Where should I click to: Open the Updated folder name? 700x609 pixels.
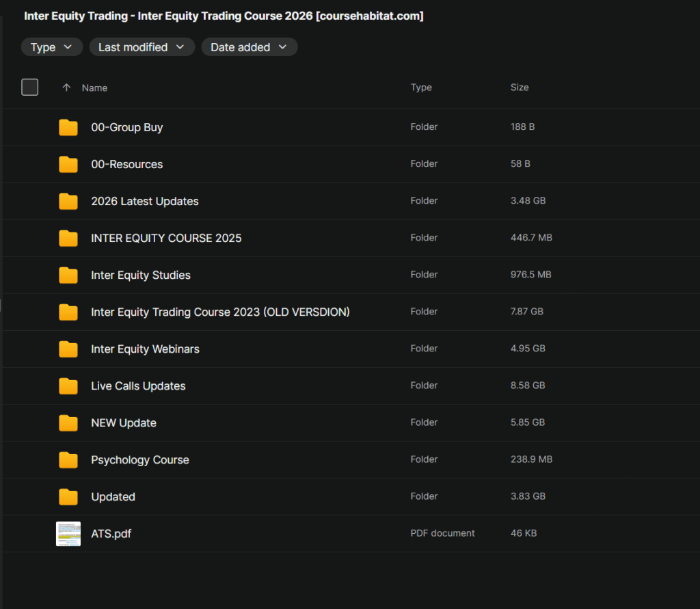pos(113,497)
